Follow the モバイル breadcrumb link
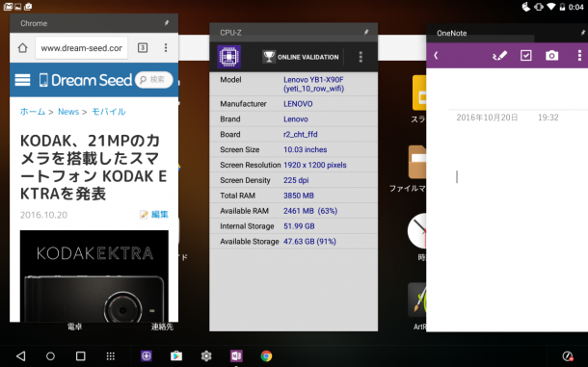 point(109,112)
